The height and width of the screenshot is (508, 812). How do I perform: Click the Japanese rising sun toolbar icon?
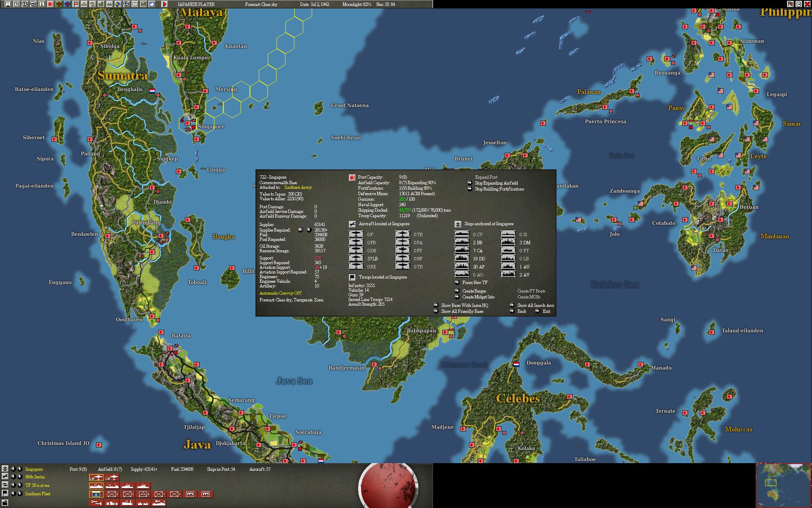50,4
